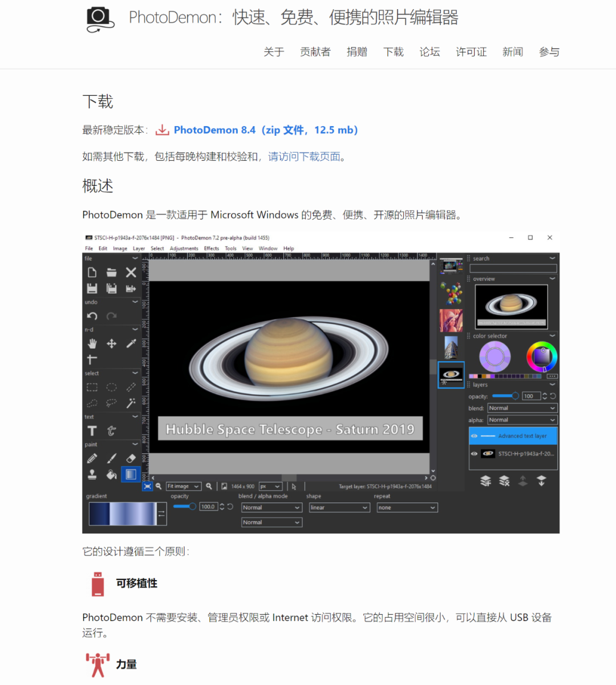The width and height of the screenshot is (616, 685).
Task: Click the zoom out magnifier icon
Action: pyautogui.click(x=159, y=487)
